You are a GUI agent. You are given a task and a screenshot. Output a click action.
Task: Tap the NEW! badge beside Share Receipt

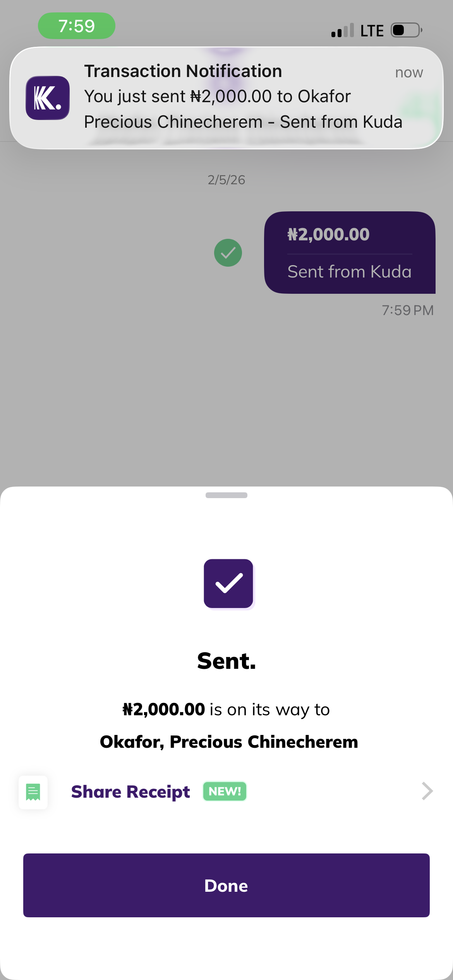(225, 792)
